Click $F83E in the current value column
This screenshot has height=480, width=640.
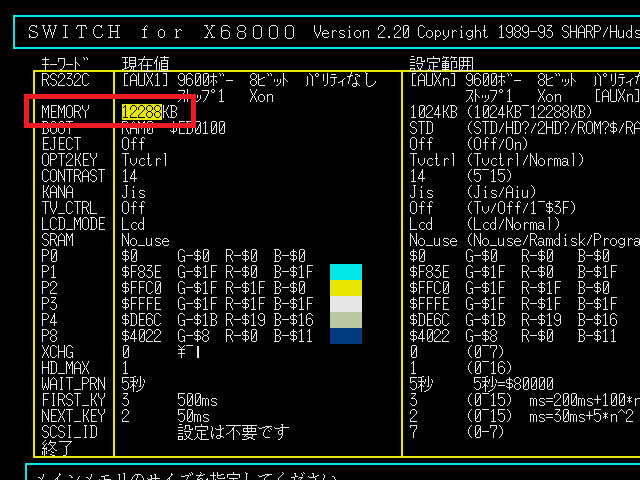(141, 272)
